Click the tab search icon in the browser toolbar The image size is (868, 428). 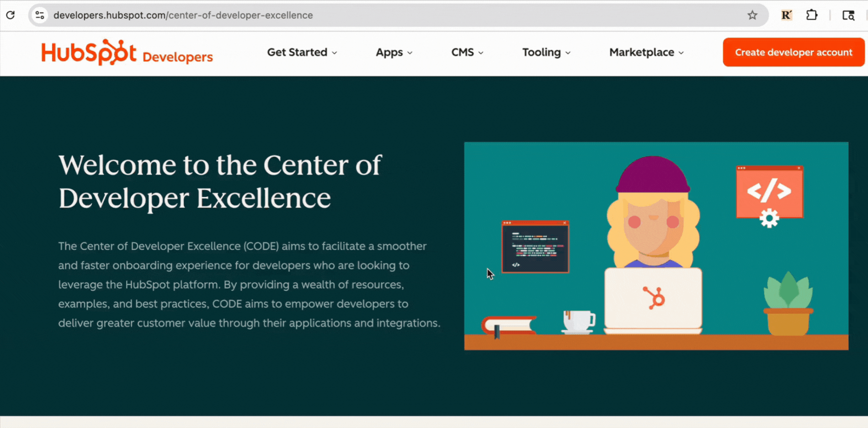click(x=848, y=15)
